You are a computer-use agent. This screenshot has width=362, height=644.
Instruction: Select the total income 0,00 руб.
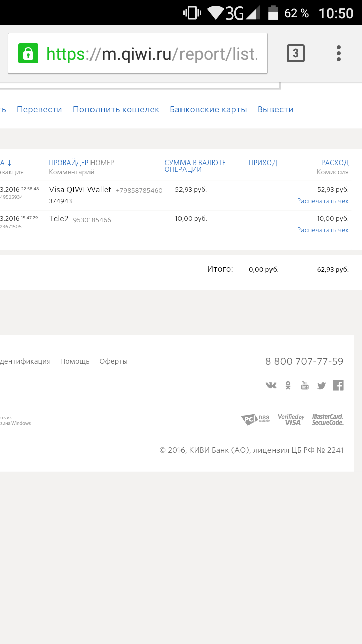pos(263,270)
